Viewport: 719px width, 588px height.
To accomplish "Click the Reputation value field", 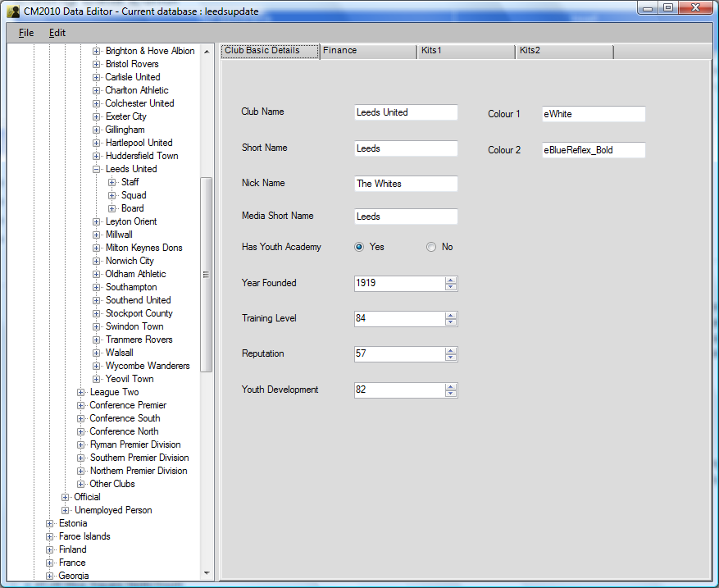I will pos(399,354).
